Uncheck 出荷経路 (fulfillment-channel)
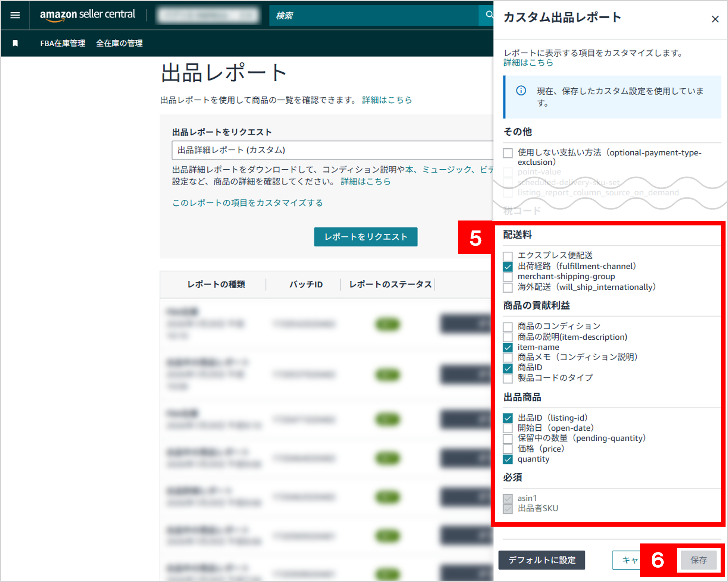This screenshot has width=728, height=582. click(x=507, y=266)
